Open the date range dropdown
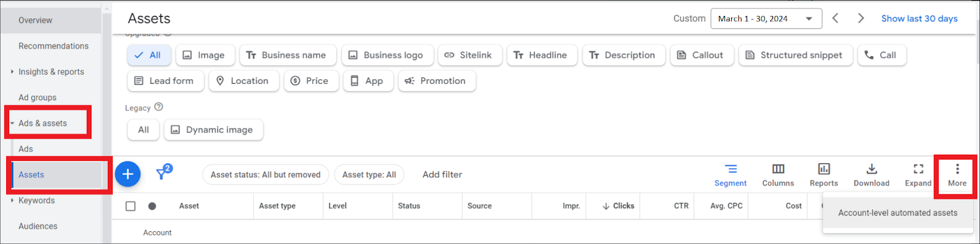This screenshot has width=980, height=244. point(766,19)
